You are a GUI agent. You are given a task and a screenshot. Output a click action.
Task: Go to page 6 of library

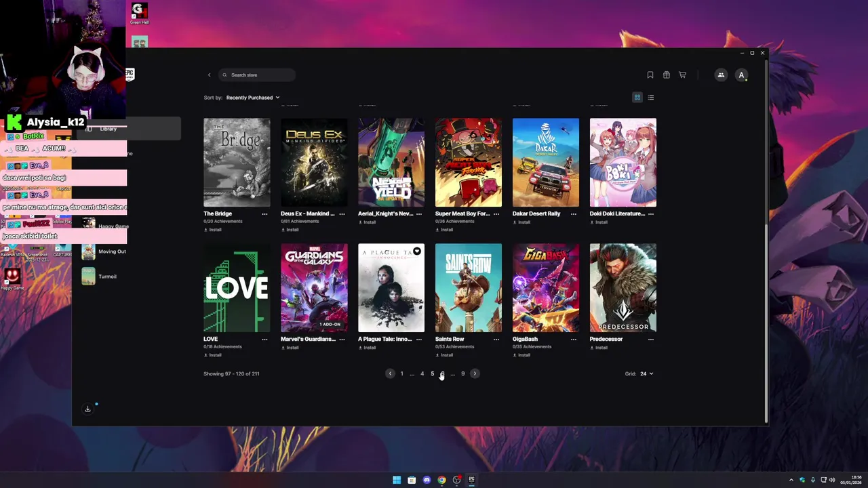(442, 373)
